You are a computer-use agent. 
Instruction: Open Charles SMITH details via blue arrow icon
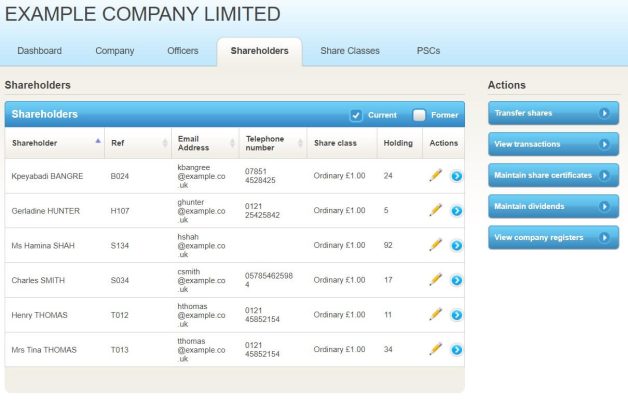[x=456, y=280]
